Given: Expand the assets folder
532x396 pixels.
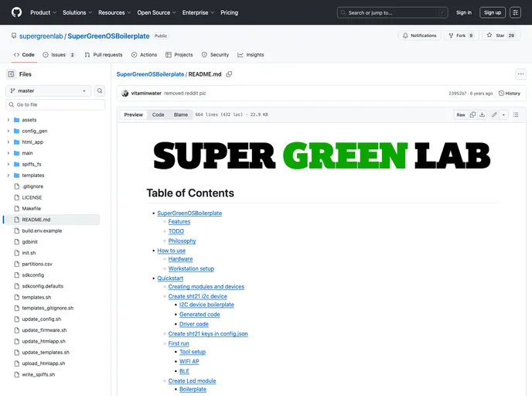Looking at the screenshot, I should tap(9, 120).
